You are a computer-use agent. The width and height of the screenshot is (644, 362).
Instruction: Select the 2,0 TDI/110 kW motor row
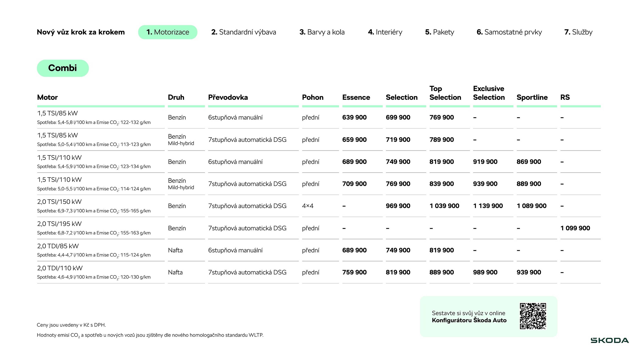pyautogui.click(x=60, y=268)
